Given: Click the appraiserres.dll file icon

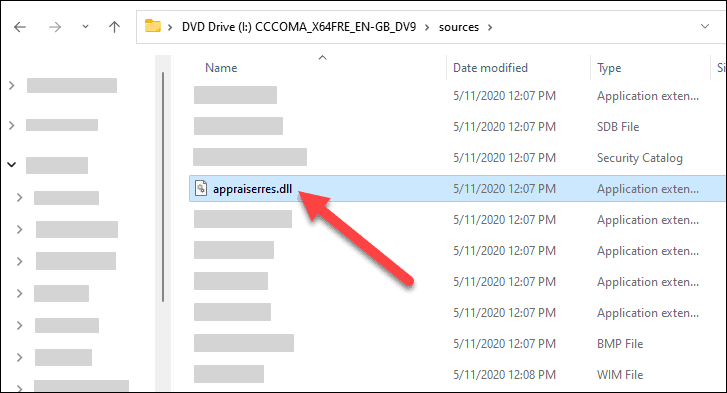Looking at the screenshot, I should (201, 188).
